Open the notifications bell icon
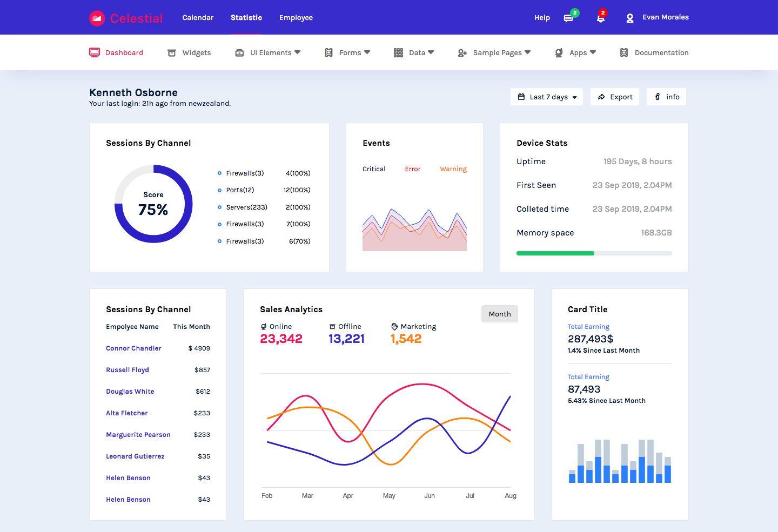 pos(600,18)
